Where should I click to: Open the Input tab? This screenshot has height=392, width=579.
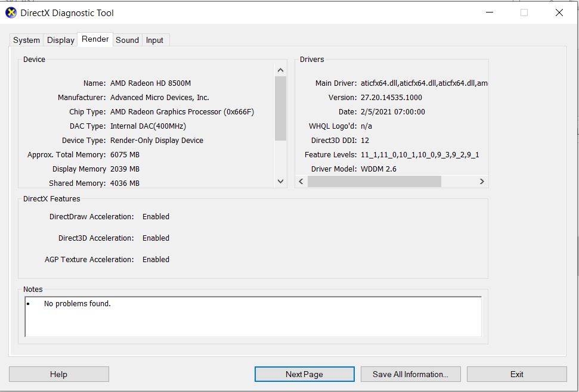point(154,40)
